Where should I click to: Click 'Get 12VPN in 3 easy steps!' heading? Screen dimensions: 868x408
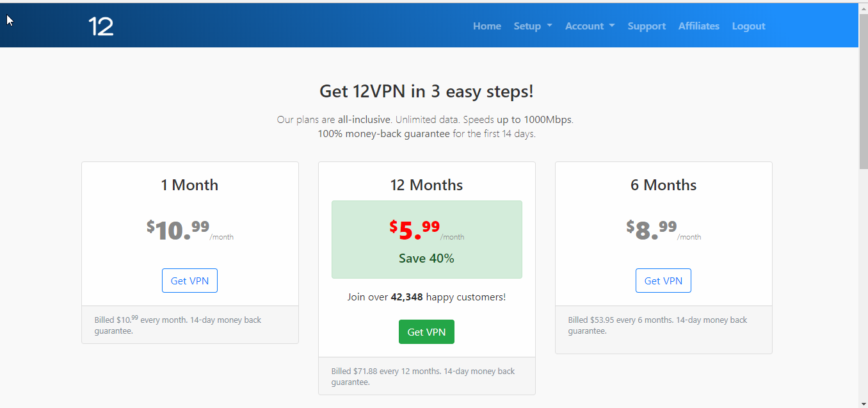[426, 91]
